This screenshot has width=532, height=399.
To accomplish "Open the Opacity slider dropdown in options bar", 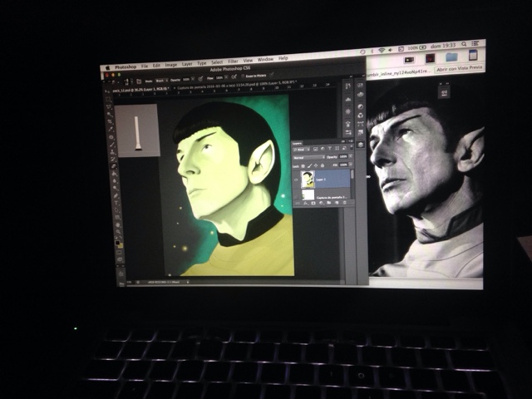I will pyautogui.click(x=193, y=79).
